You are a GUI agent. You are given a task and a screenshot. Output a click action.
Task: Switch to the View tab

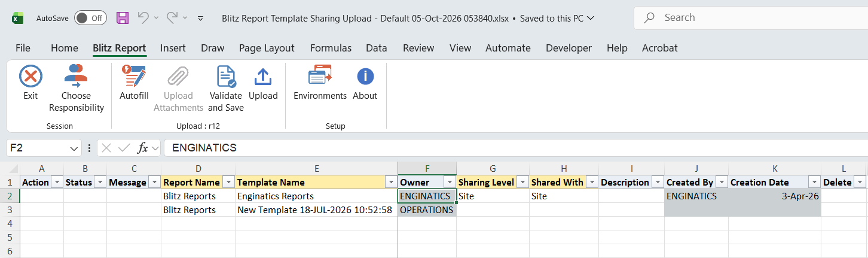460,48
